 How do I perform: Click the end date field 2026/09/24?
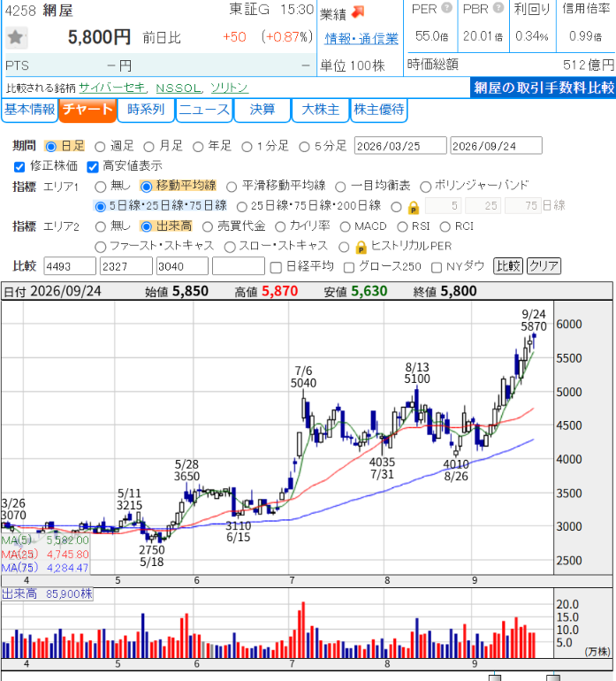coord(496,146)
